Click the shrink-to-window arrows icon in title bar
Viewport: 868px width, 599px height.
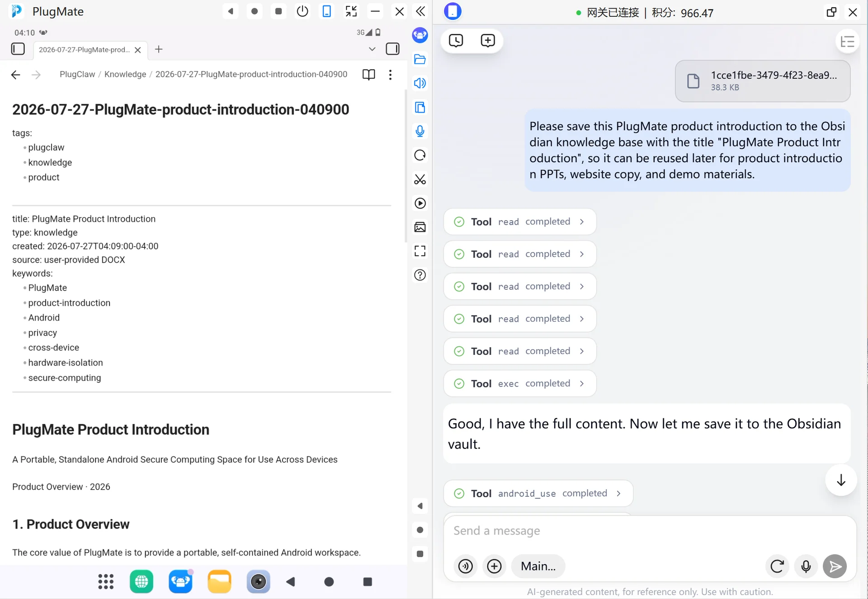pyautogui.click(x=351, y=11)
